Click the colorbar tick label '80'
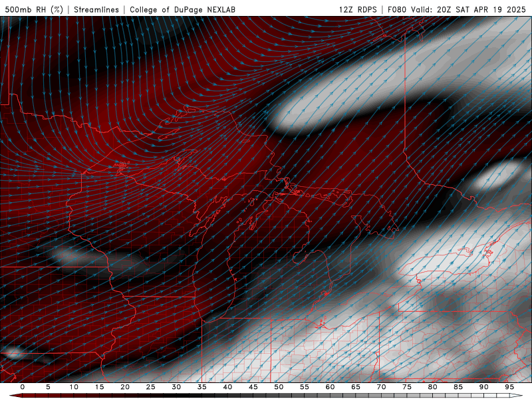 432,387
